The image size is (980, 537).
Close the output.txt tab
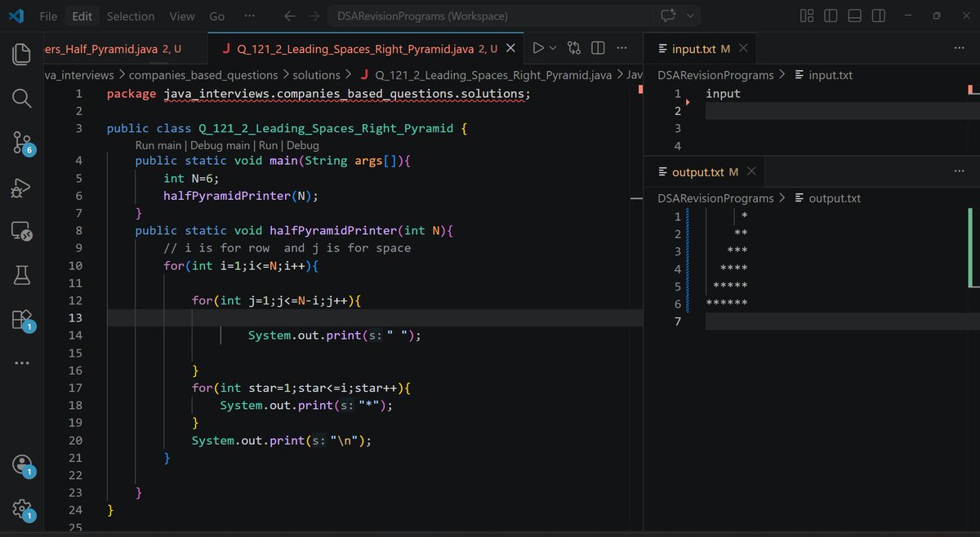[751, 171]
